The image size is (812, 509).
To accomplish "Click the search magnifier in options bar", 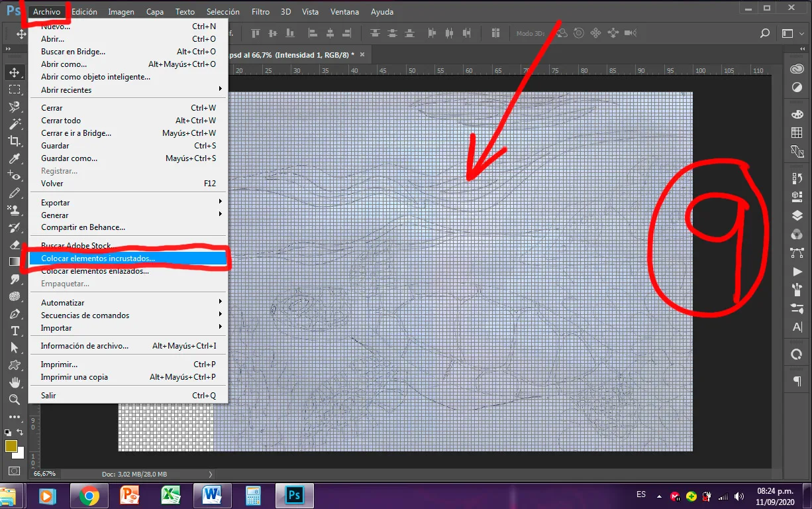I will pos(765,33).
